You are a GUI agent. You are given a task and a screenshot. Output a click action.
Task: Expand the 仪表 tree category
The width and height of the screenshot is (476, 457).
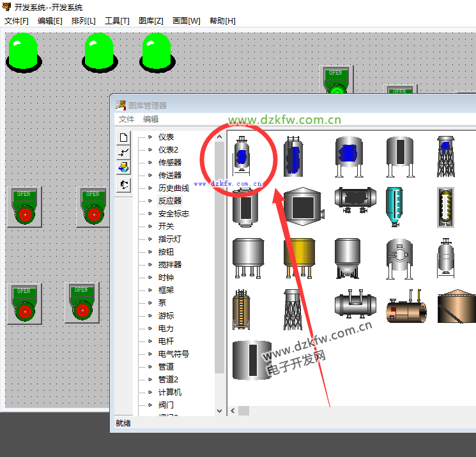coord(150,137)
